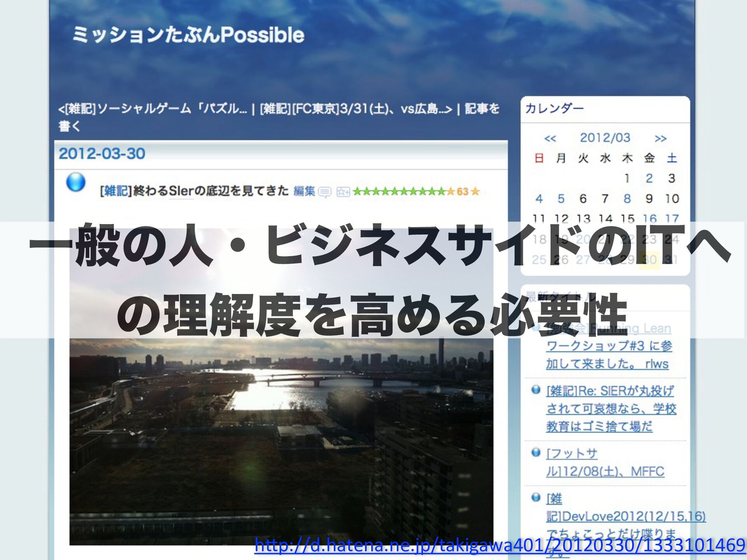This screenshot has width=747, height=560.
Task: Select calendar day 5
Action: [561, 199]
